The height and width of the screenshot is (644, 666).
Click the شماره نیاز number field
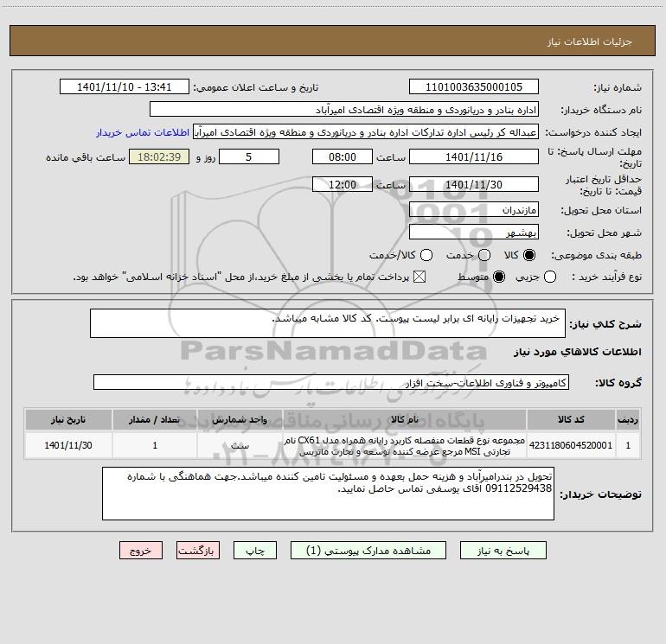[474, 87]
